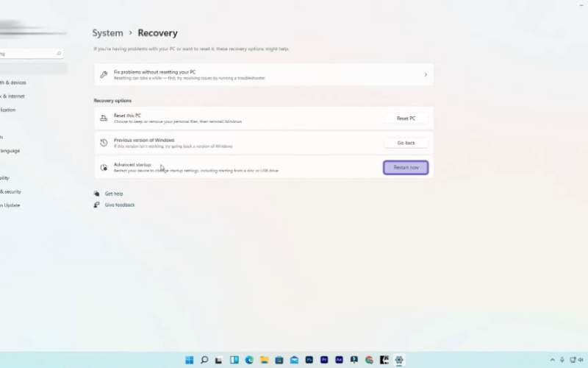The width and height of the screenshot is (588, 368).
Task: Click the Settings gear icon in the taskbar
Action: (399, 360)
